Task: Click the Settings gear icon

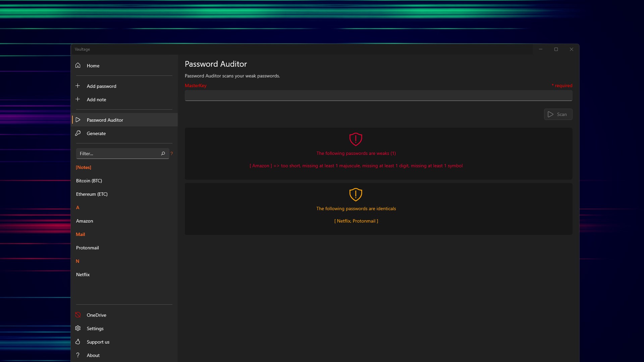Action: pyautogui.click(x=78, y=328)
